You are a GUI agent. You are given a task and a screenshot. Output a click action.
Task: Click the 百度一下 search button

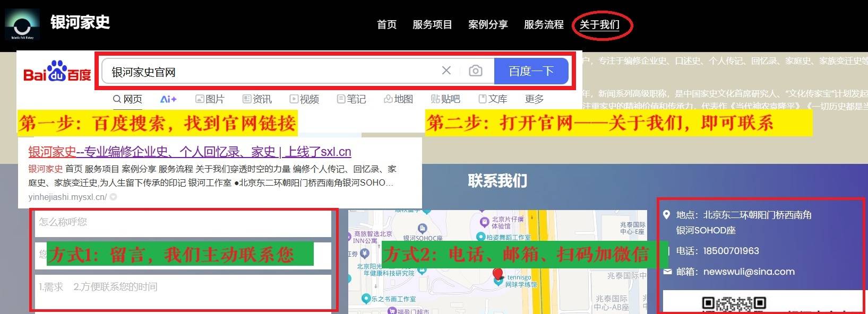(531, 71)
